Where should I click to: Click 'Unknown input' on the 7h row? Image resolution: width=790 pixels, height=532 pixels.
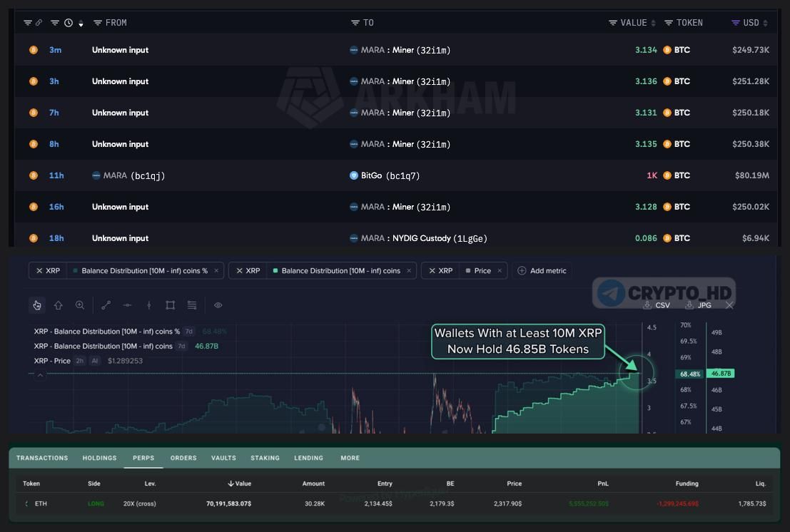(x=120, y=113)
